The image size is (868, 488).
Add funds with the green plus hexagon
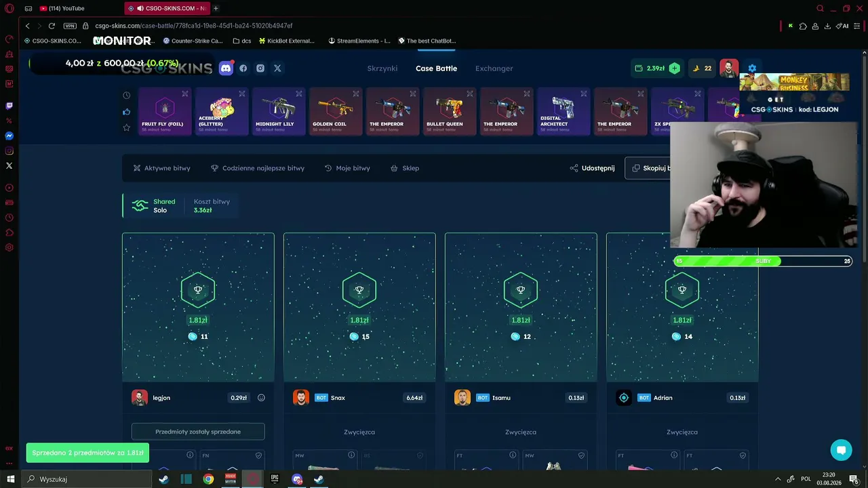[674, 68]
